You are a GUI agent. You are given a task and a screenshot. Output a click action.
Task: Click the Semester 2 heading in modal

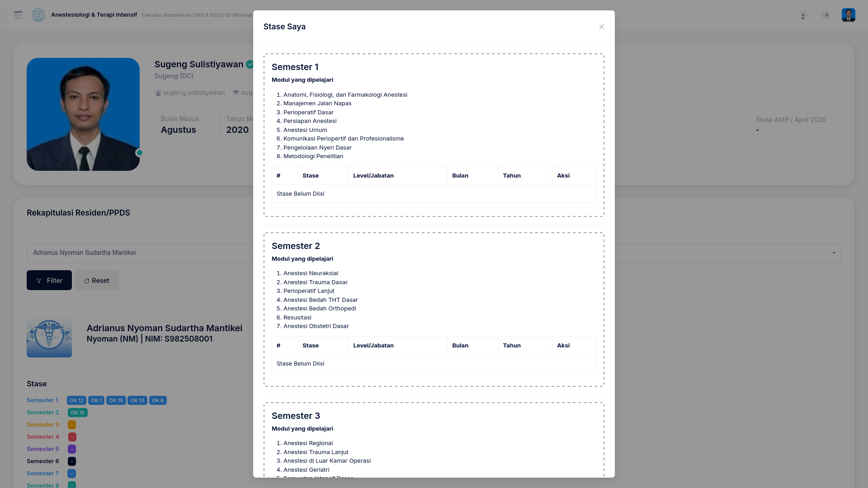click(296, 246)
